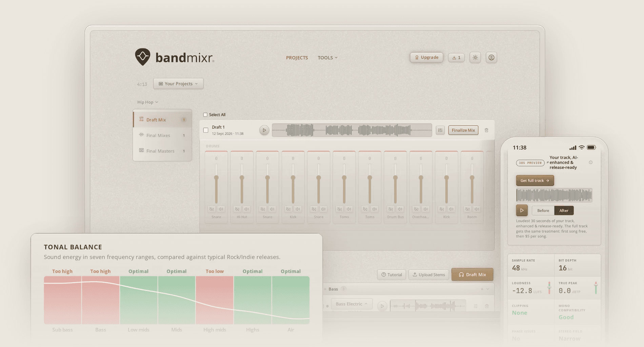The width and height of the screenshot is (644, 347).
Task: Click the Draft Mix headphones button
Action: (x=472, y=274)
